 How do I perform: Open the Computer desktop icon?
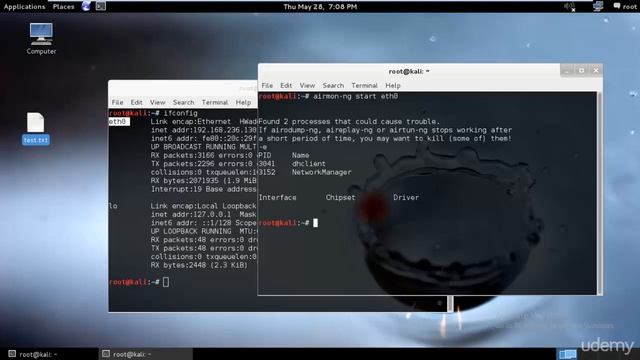point(41,39)
